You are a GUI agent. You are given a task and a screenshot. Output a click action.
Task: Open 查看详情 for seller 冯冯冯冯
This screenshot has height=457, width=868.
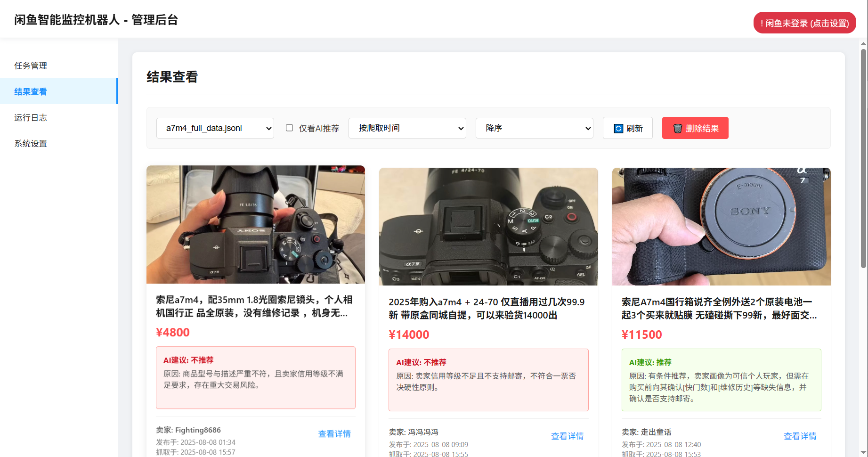click(x=567, y=436)
